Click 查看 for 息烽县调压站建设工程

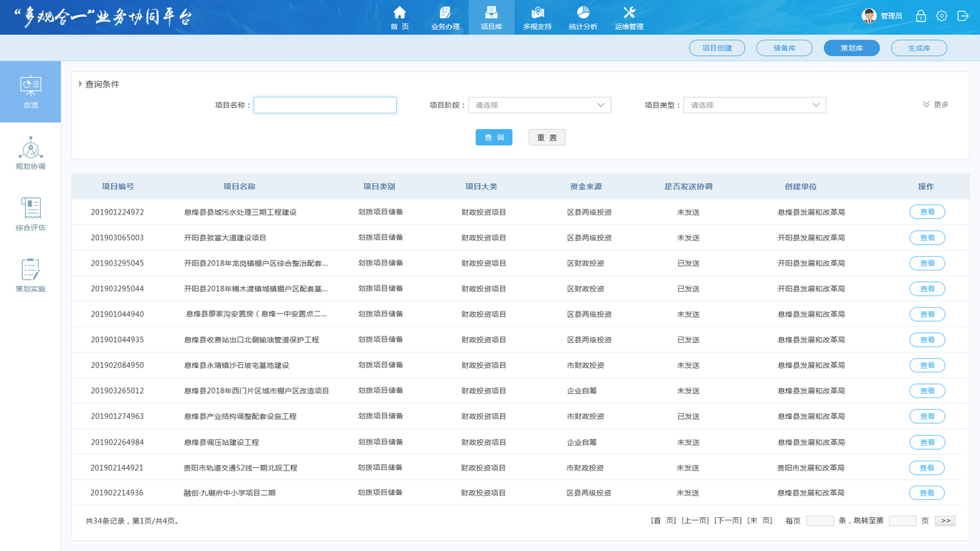(927, 442)
